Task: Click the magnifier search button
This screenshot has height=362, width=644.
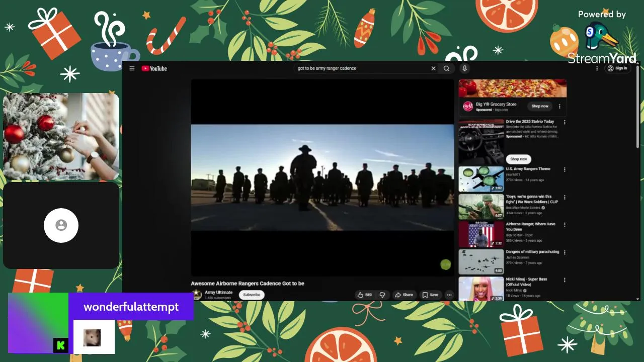Action: [446, 68]
